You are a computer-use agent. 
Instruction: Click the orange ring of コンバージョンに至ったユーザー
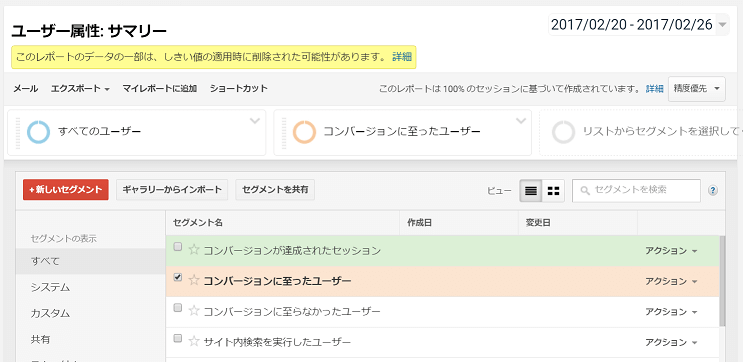[304, 132]
